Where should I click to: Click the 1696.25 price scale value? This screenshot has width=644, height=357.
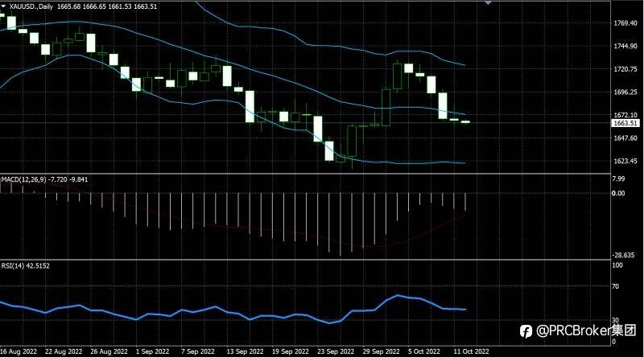coord(625,92)
